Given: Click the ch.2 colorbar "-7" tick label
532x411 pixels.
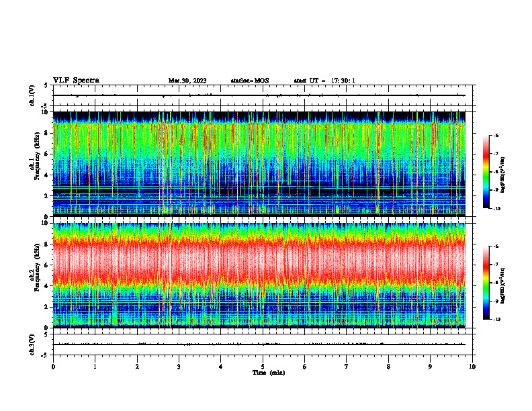Looking at the screenshot, I should (x=496, y=265).
